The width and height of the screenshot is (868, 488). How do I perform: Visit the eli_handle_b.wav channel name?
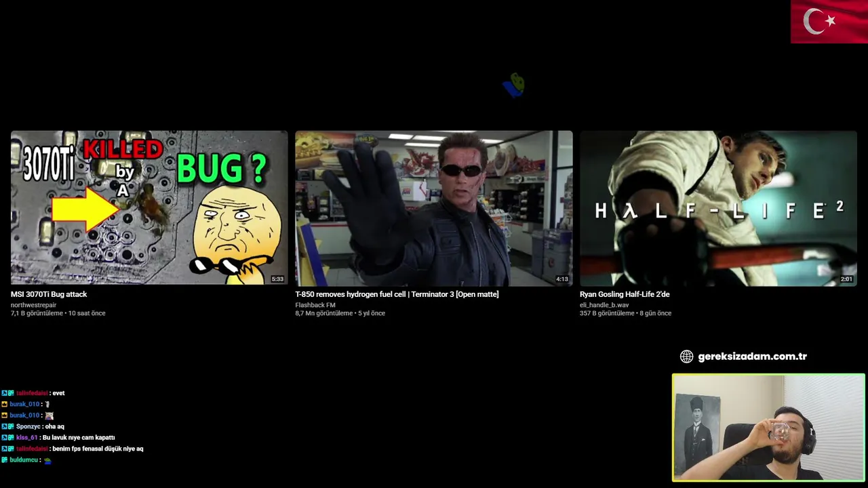click(604, 305)
